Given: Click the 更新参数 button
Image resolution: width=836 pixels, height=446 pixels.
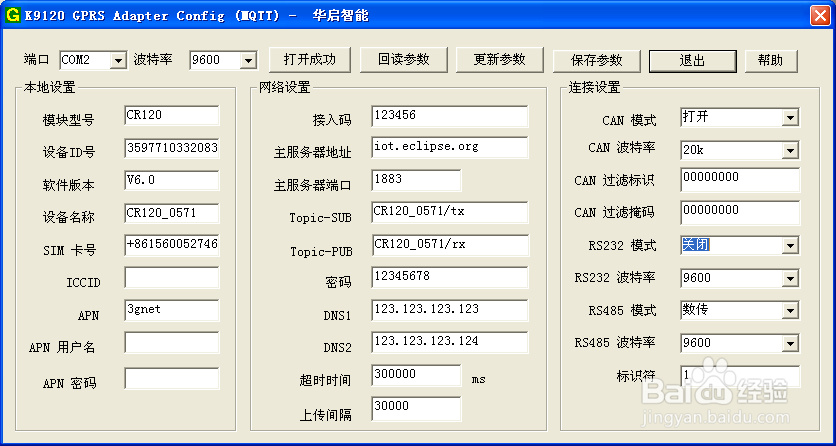Looking at the screenshot, I should [500, 60].
